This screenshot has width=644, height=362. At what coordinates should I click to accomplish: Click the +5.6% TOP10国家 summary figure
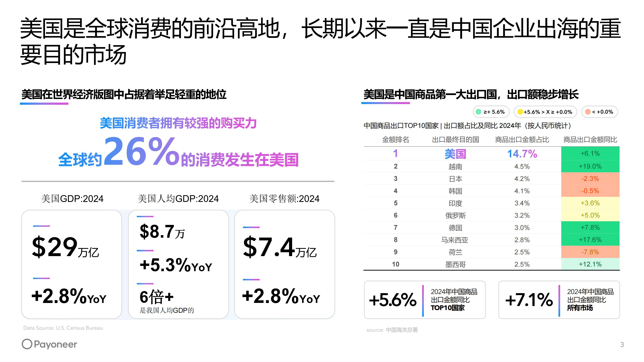coord(393,300)
